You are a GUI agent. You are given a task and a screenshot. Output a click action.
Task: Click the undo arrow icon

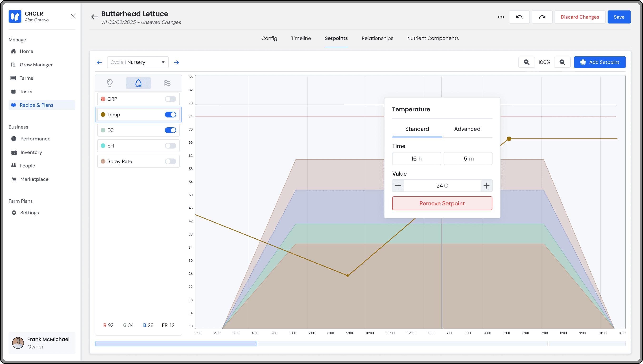519,17
